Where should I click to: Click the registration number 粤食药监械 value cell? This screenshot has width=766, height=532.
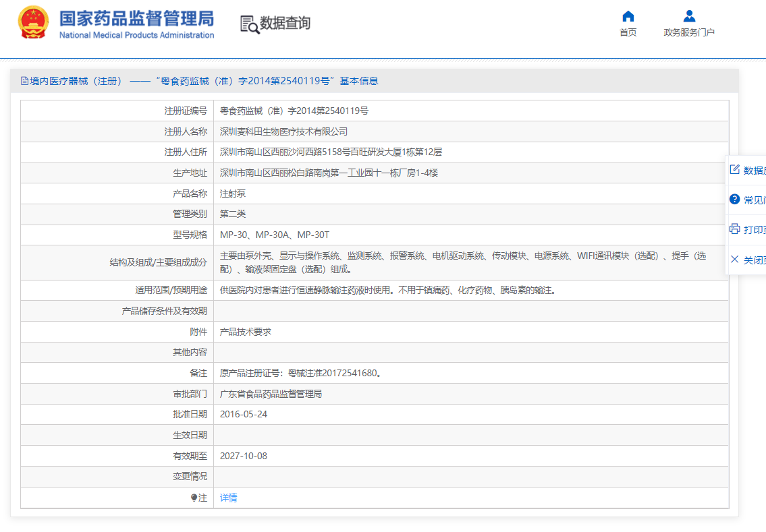click(471, 111)
